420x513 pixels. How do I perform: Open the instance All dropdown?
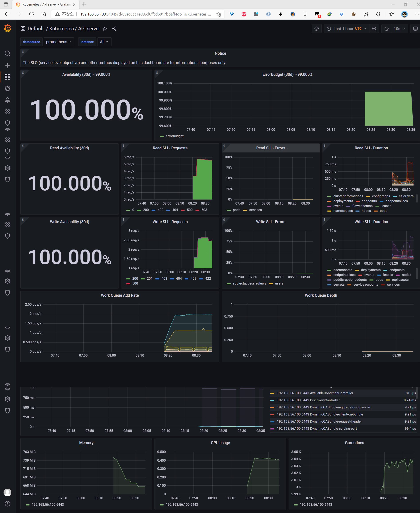coord(104,42)
